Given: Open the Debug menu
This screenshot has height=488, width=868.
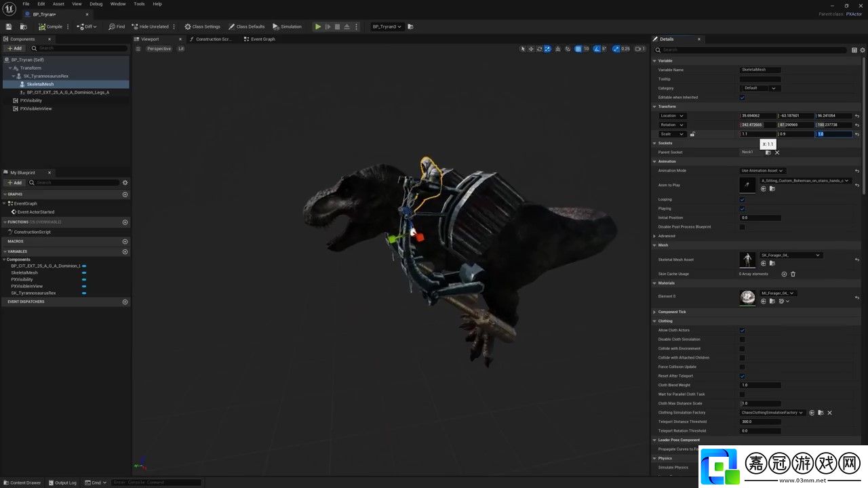Looking at the screenshot, I should click(x=96, y=4).
